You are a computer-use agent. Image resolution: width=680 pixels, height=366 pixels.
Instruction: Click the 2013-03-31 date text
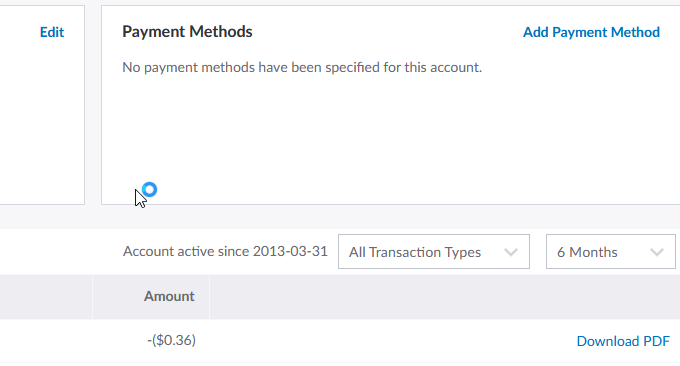tap(290, 252)
